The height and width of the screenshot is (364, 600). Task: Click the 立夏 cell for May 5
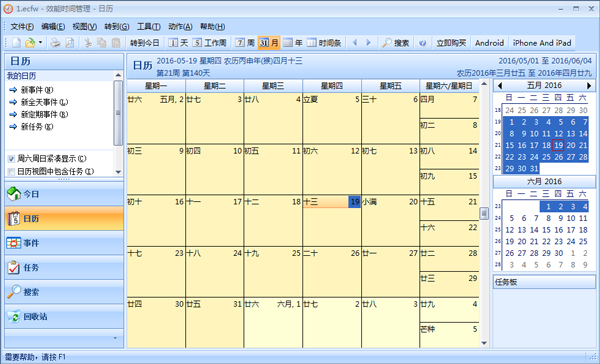point(331,119)
